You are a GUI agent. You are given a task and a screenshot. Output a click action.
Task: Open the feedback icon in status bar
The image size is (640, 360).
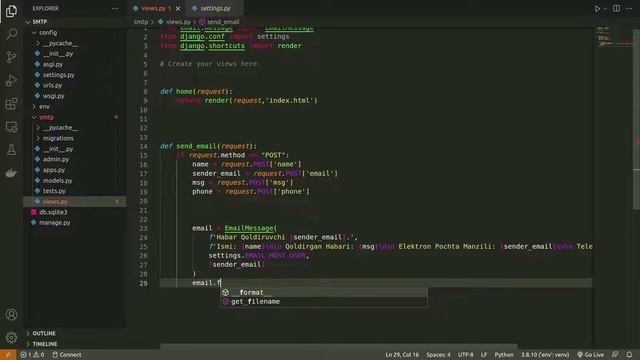pos(615,355)
